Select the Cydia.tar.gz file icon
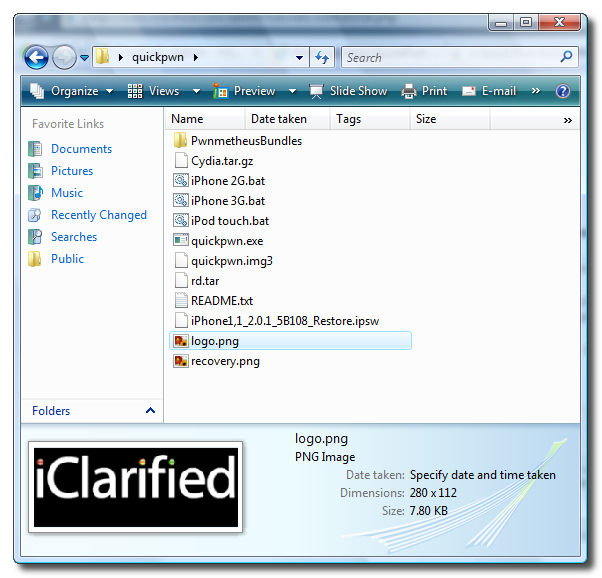602x578 pixels. point(181,161)
